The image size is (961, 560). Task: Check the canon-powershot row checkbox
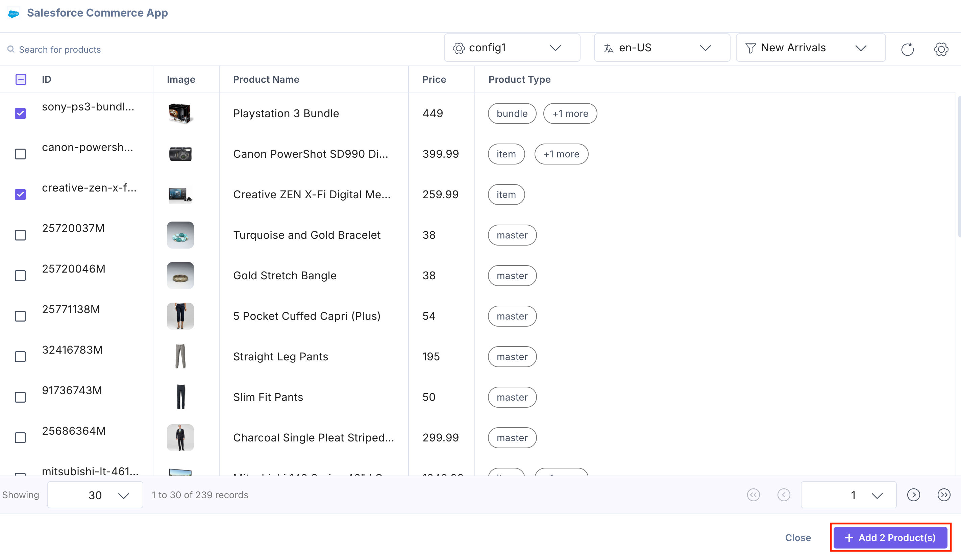tap(20, 154)
